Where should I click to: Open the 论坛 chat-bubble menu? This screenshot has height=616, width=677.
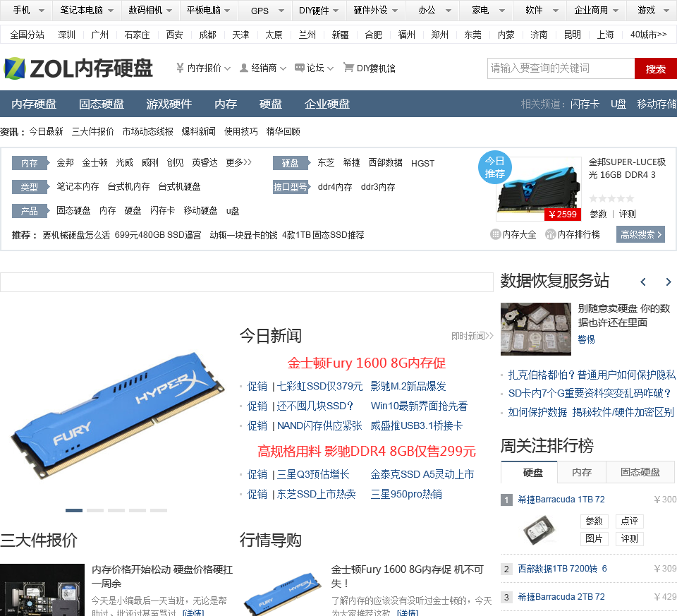(314, 68)
